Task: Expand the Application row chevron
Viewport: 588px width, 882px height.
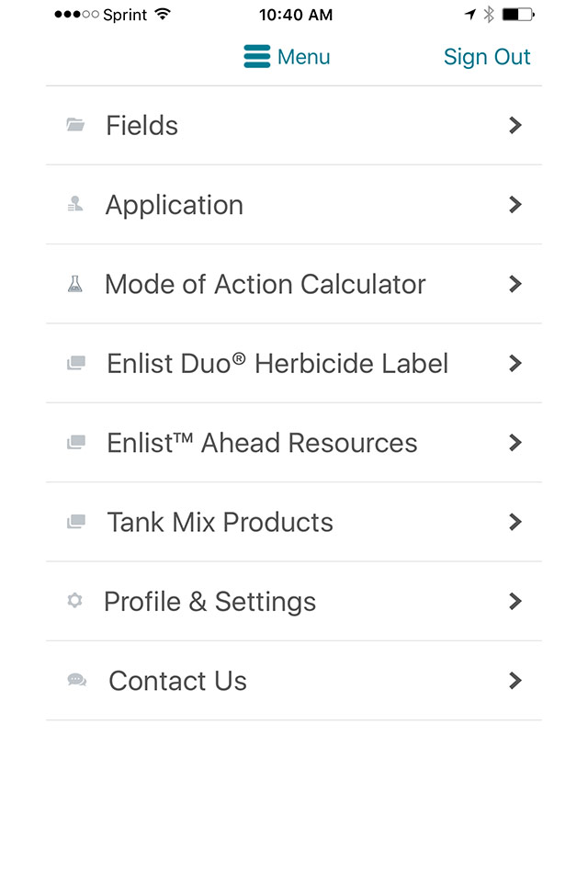Action: click(x=514, y=204)
